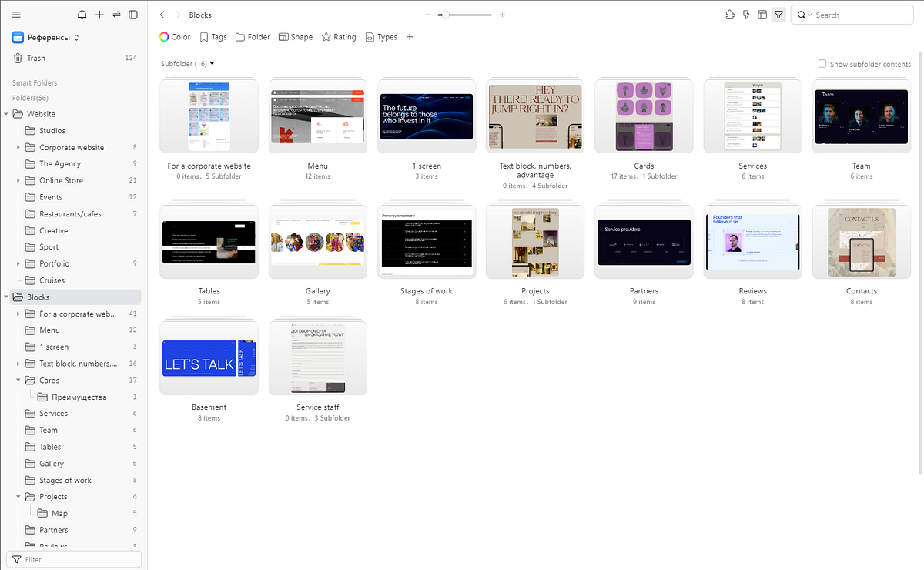This screenshot has width=924, height=570.
Task: Click the Trash bin icon
Action: (x=18, y=59)
